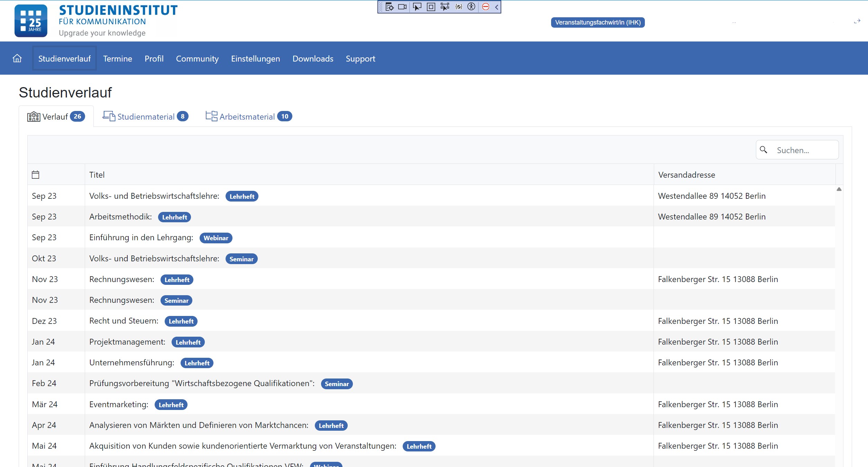Toggle track focused element icon
This screenshot has width=868, height=467.
pyautogui.click(x=445, y=7)
